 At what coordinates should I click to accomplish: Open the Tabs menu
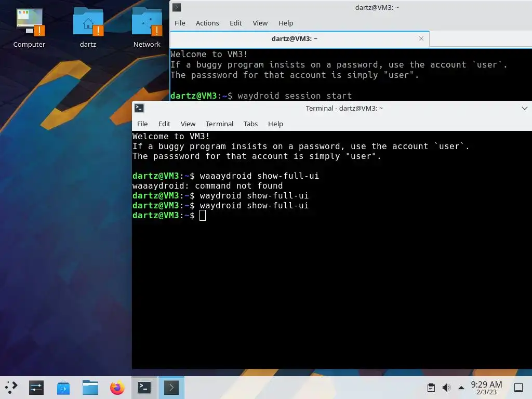tap(251, 124)
